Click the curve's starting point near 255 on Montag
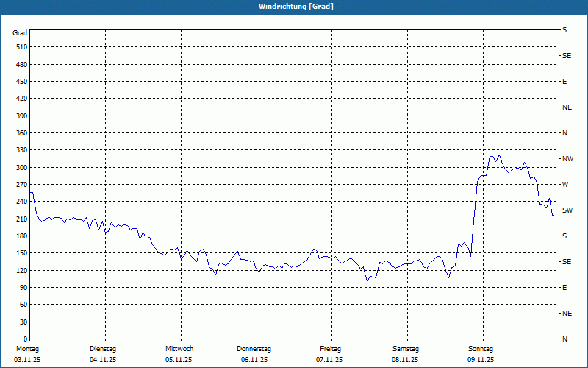Image resolution: width=588 pixels, height=368 pixels. tap(31, 192)
